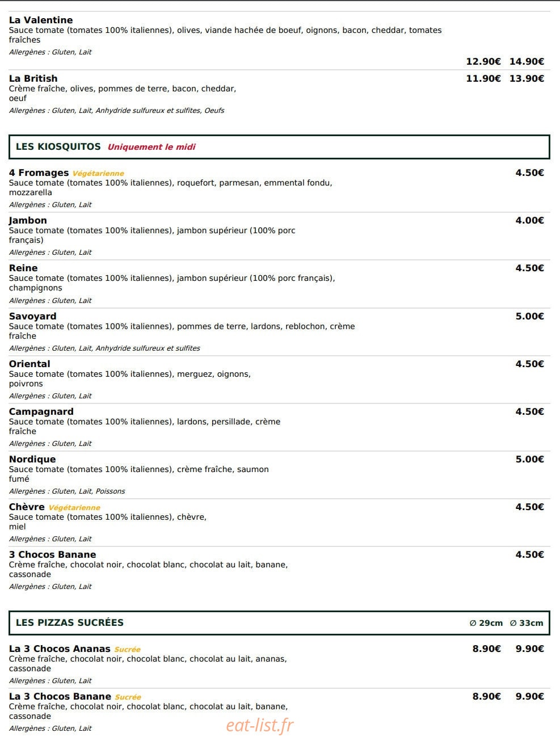Click the ∅ 33cm size column header

[x=527, y=623]
